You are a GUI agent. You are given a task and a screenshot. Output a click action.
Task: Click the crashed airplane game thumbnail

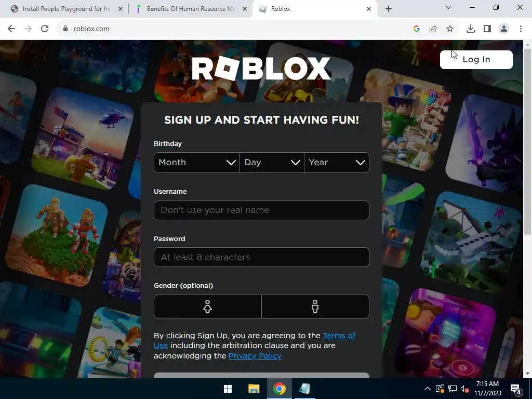coord(472,242)
